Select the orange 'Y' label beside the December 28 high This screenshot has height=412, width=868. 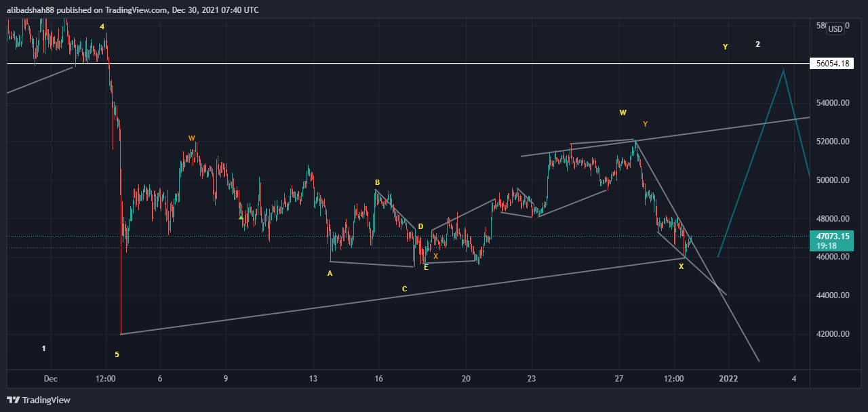pos(645,124)
